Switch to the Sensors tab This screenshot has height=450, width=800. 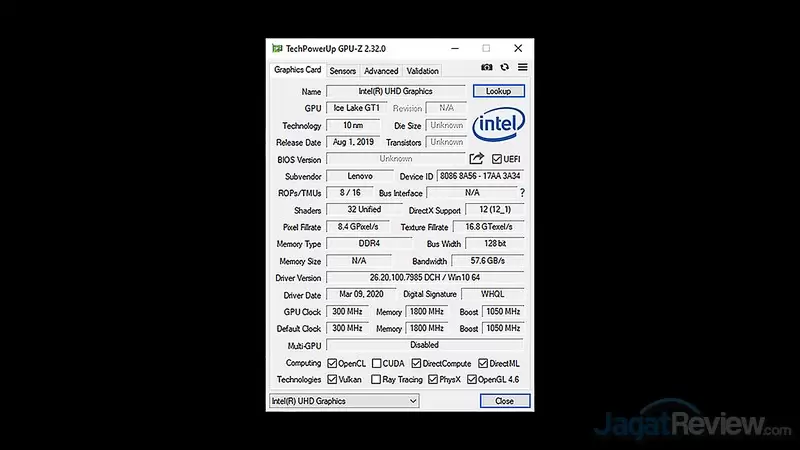coord(342,71)
